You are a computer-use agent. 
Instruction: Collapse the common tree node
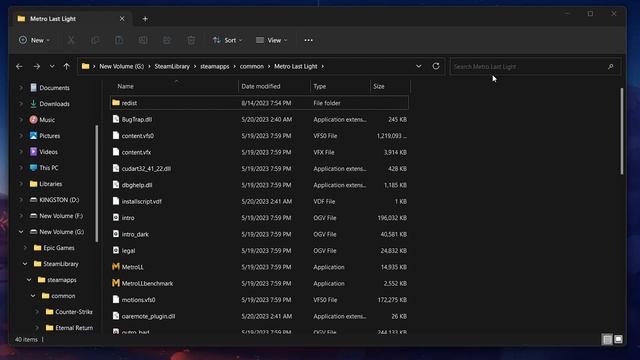(33, 296)
